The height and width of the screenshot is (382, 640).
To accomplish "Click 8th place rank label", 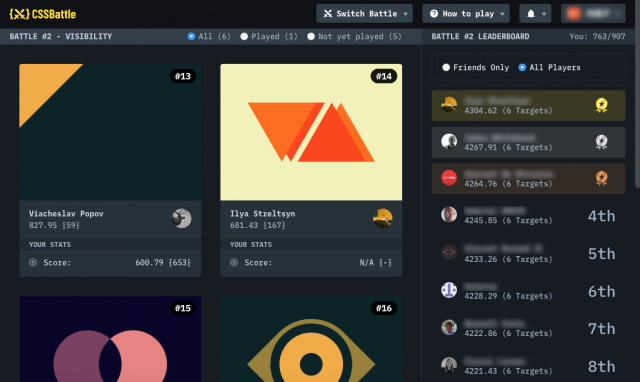I will 601,366.
